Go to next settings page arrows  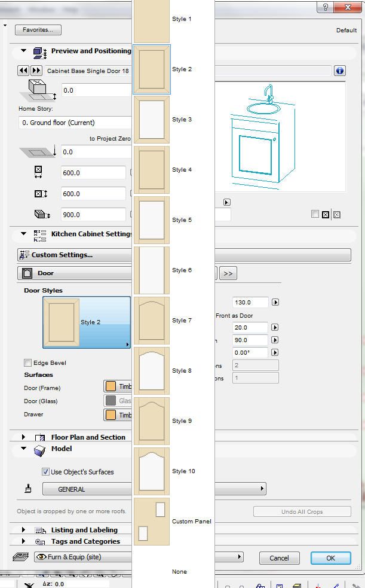click(x=228, y=273)
